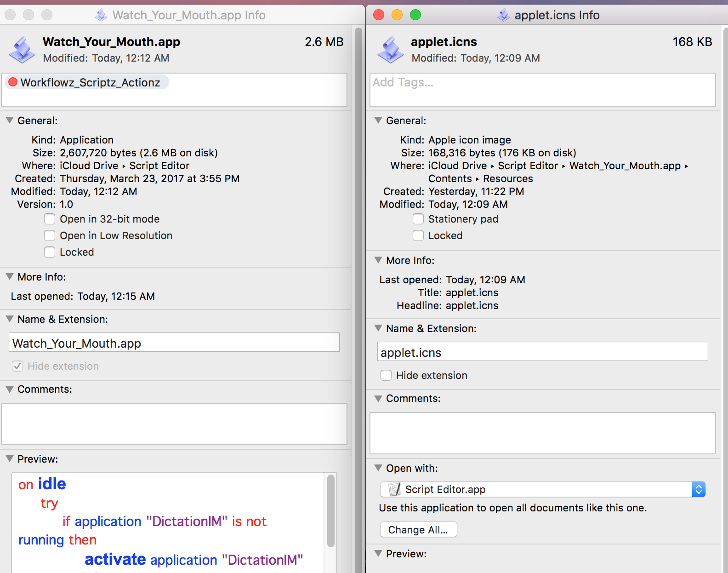Toggle Open in Low Resolution checkbox

50,235
